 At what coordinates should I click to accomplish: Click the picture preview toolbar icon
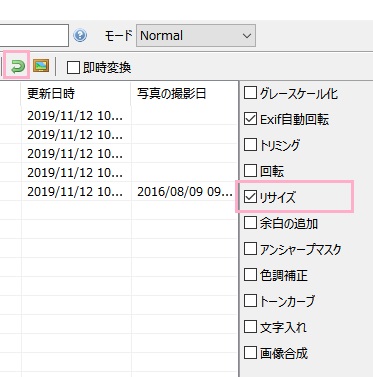point(41,66)
